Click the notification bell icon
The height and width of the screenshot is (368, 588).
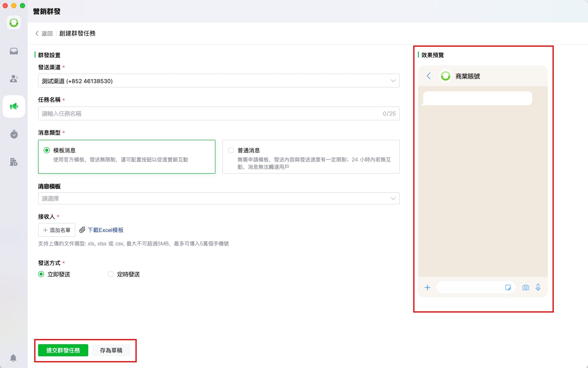(x=13, y=358)
